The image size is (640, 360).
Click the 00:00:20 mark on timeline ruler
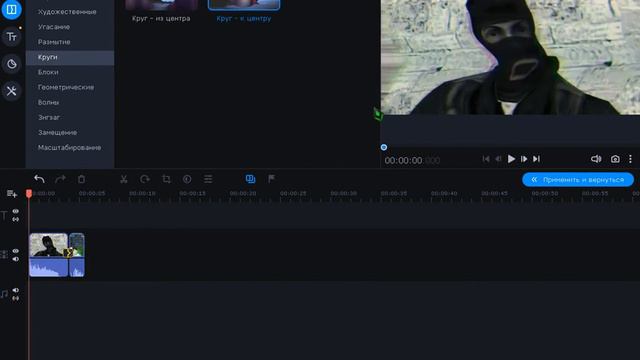click(x=242, y=193)
